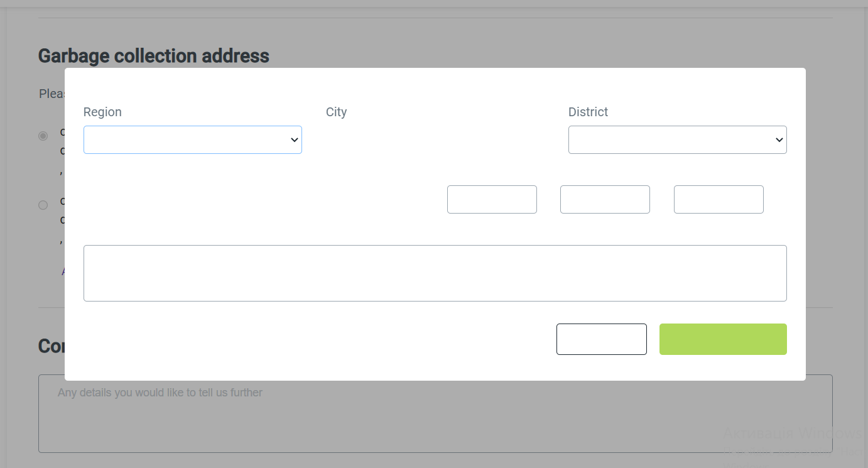868x468 pixels.
Task: Click the middle small input field
Action: (605, 199)
